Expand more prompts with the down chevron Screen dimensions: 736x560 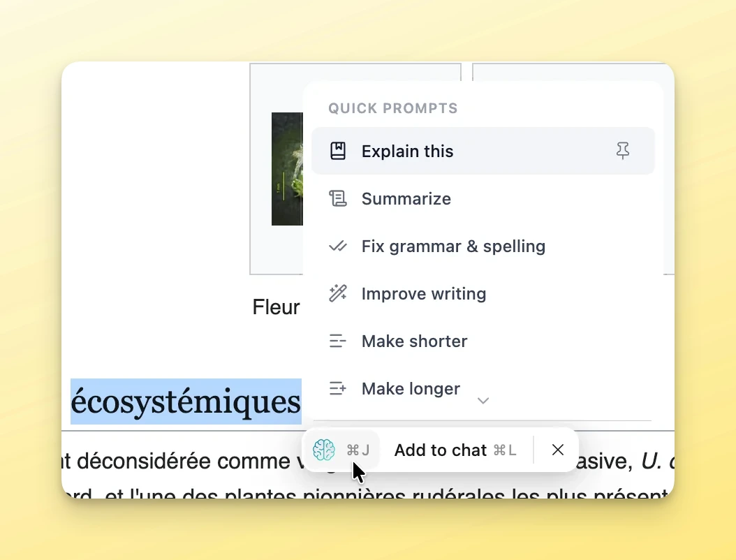(483, 401)
